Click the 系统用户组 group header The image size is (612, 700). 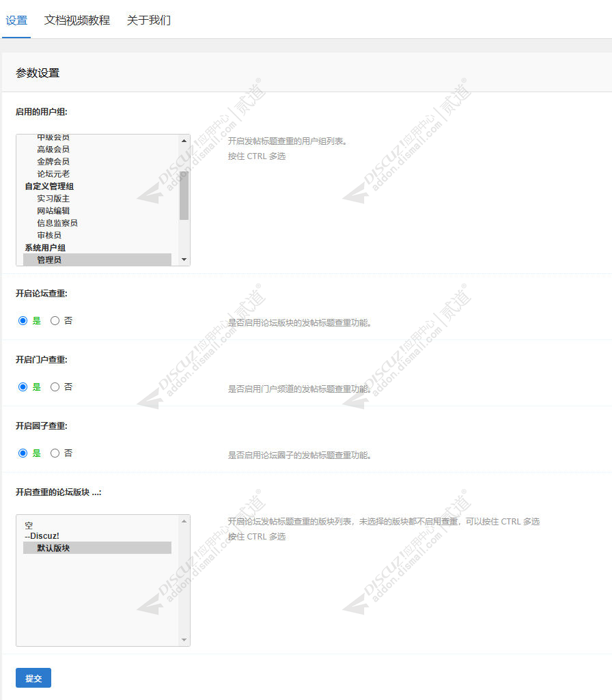45,248
